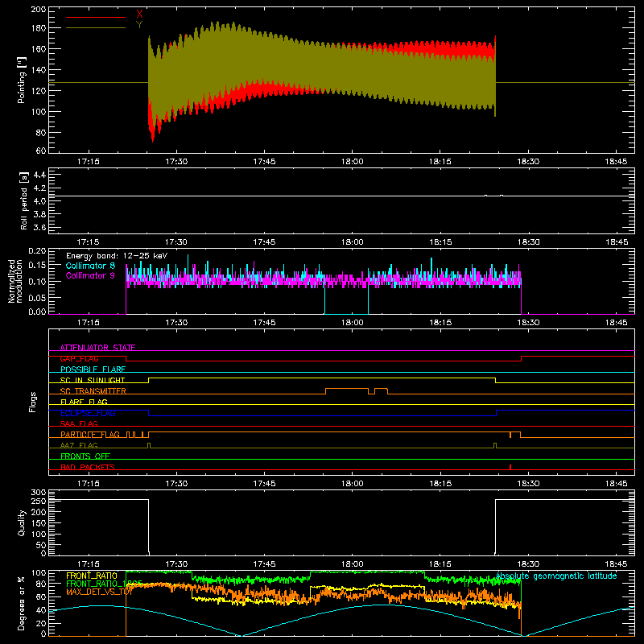Viewport: 644px width, 644px height.
Task: Select the SAA_FLAG label
Action: [x=79, y=423]
